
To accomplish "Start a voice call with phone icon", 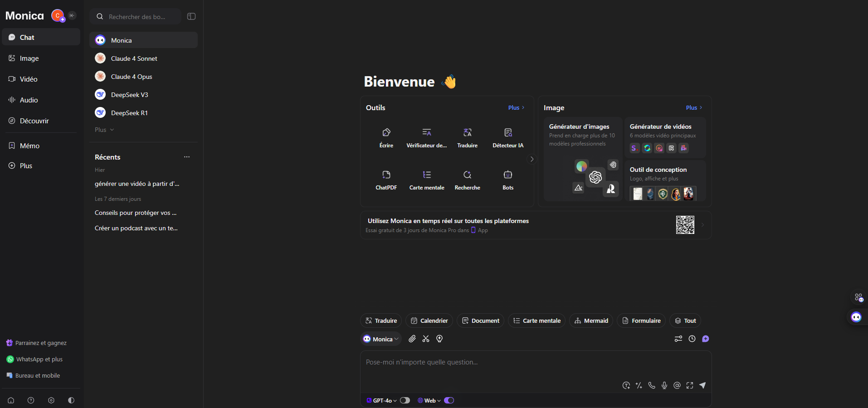I will [x=651, y=385].
